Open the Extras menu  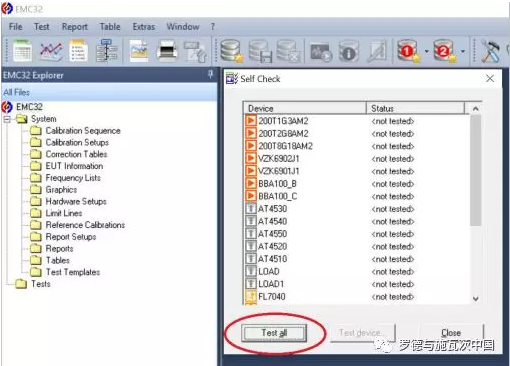coord(144,27)
